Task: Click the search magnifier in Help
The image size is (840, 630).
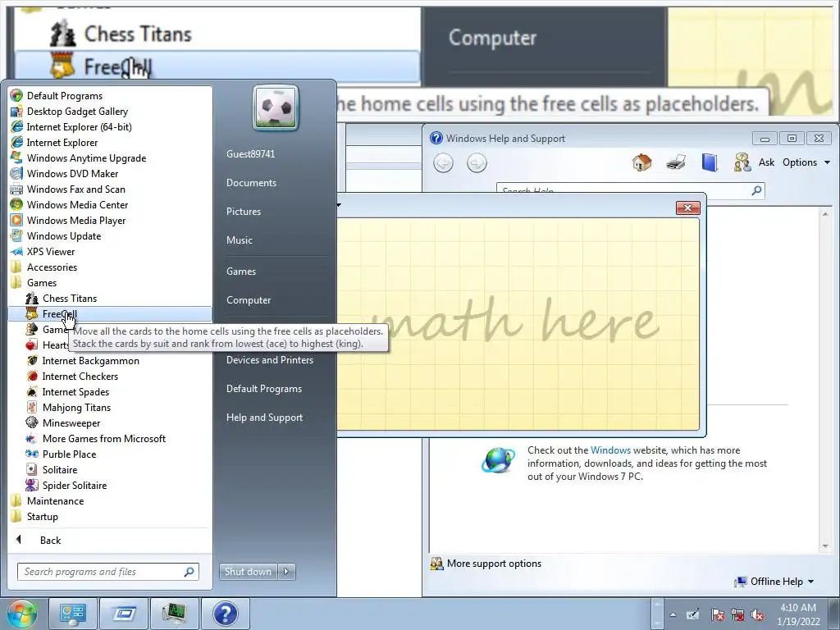Action: coord(756,190)
